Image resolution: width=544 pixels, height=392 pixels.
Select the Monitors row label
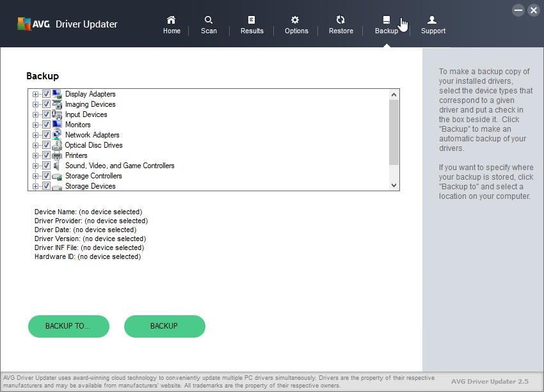click(77, 125)
